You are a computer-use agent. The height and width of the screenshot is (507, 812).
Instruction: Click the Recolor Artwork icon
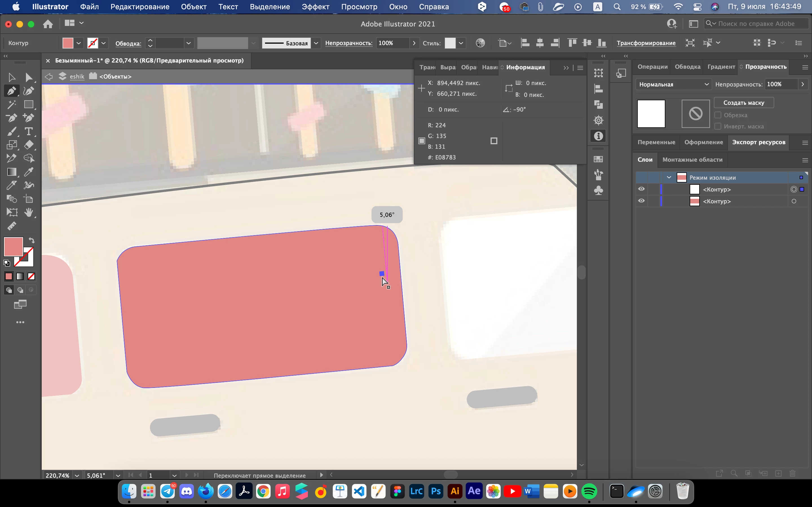pos(480,43)
